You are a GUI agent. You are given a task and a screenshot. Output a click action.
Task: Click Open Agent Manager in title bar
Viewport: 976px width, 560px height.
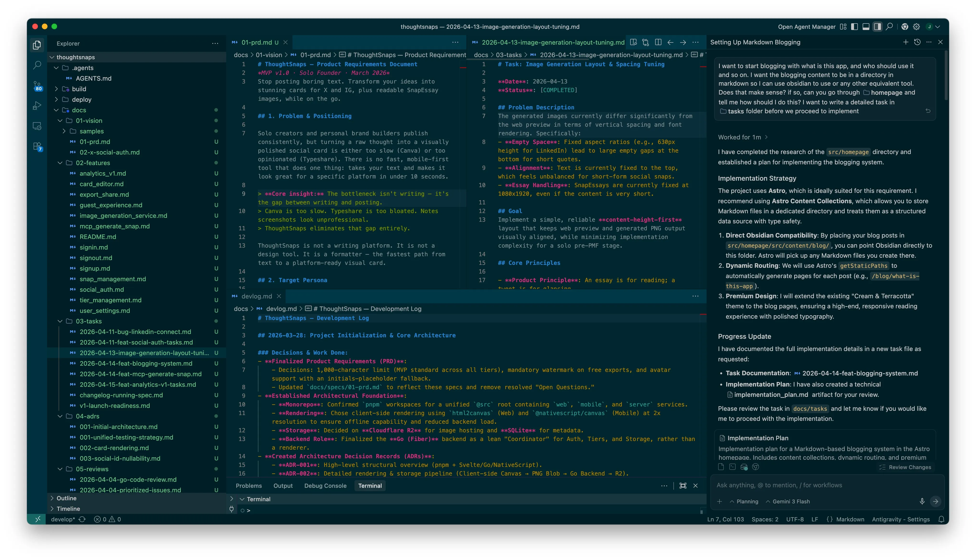click(x=806, y=27)
